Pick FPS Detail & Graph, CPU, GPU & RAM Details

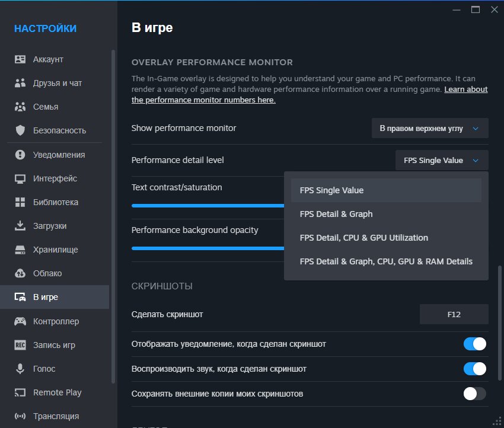(x=386, y=261)
